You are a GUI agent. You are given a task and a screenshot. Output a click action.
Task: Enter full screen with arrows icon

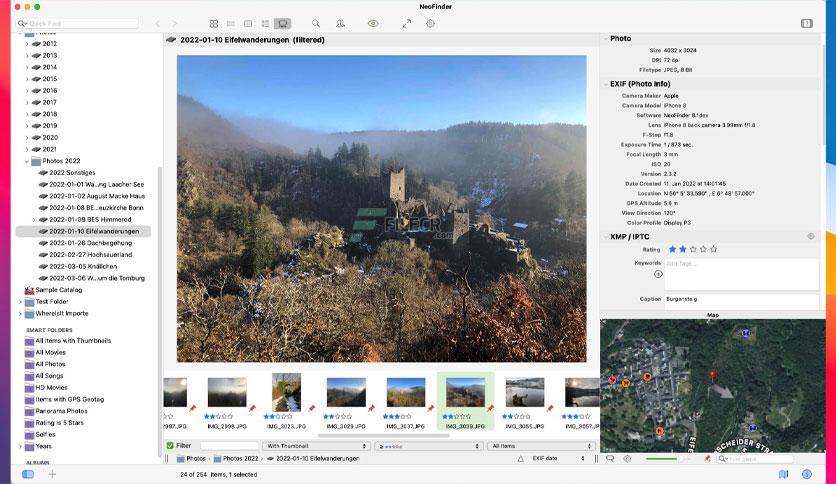[407, 23]
